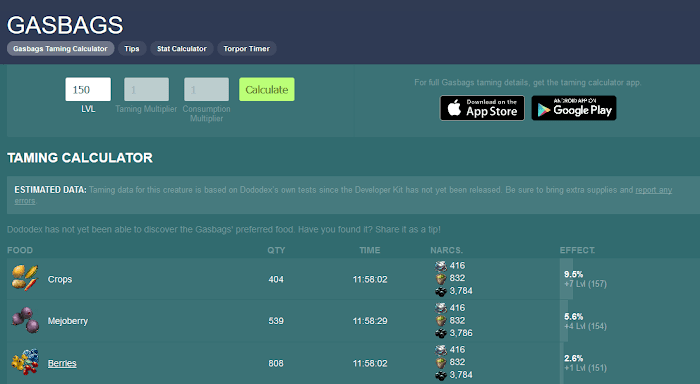Click the quantity 808 in Berries row
Viewport: 700px width, 384px height.
click(276, 363)
